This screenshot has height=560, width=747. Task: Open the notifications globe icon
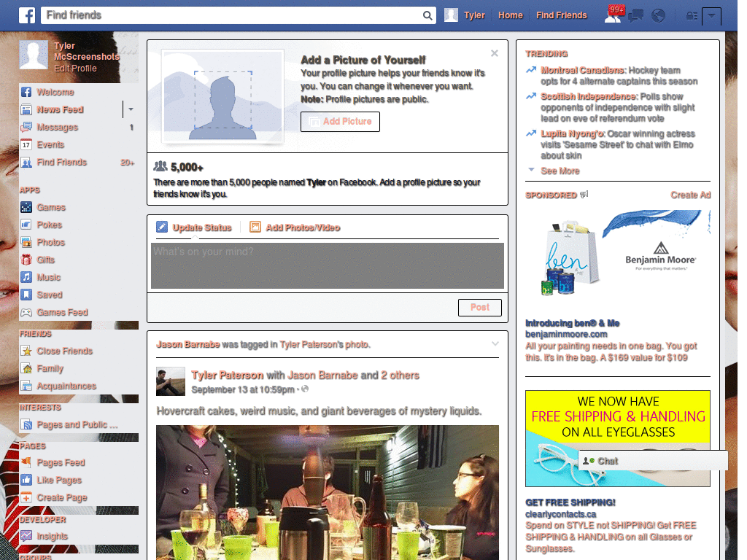coord(658,15)
